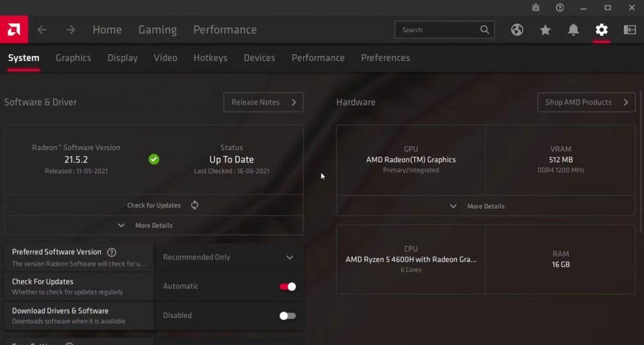
Task: Open the web browser globe icon
Action: pos(517,30)
